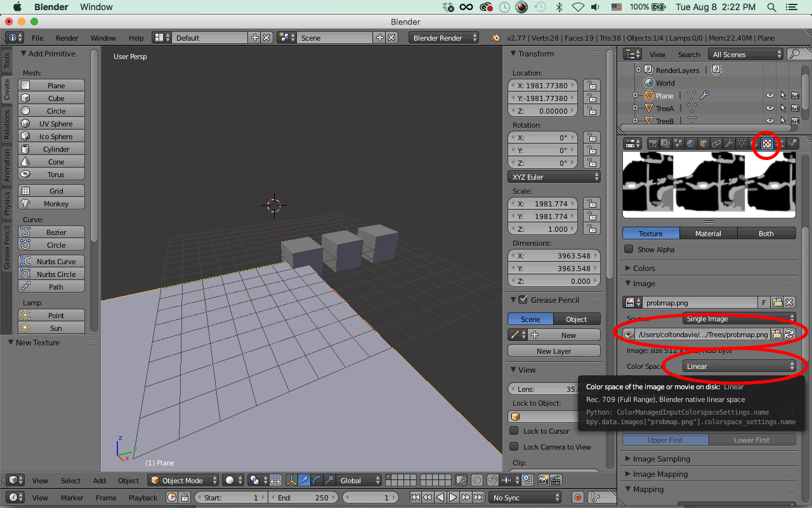Click the file browser icon beside probmap.png path
This screenshot has height=508, width=812.
(x=776, y=334)
